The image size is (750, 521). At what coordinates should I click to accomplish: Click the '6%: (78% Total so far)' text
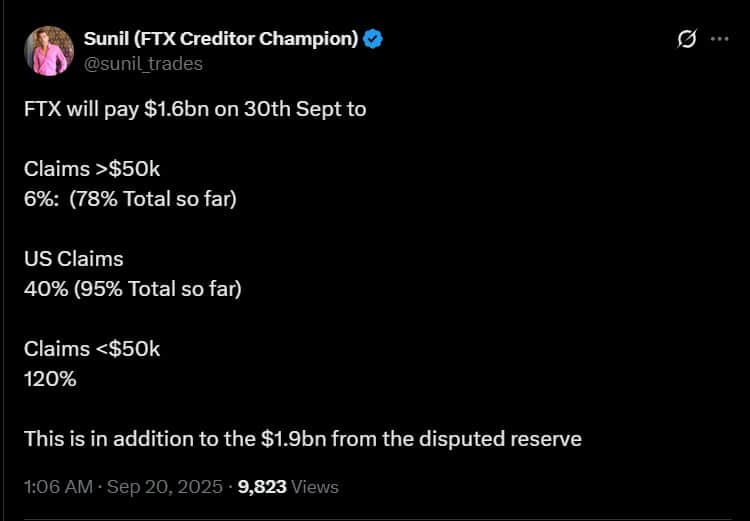(x=130, y=199)
